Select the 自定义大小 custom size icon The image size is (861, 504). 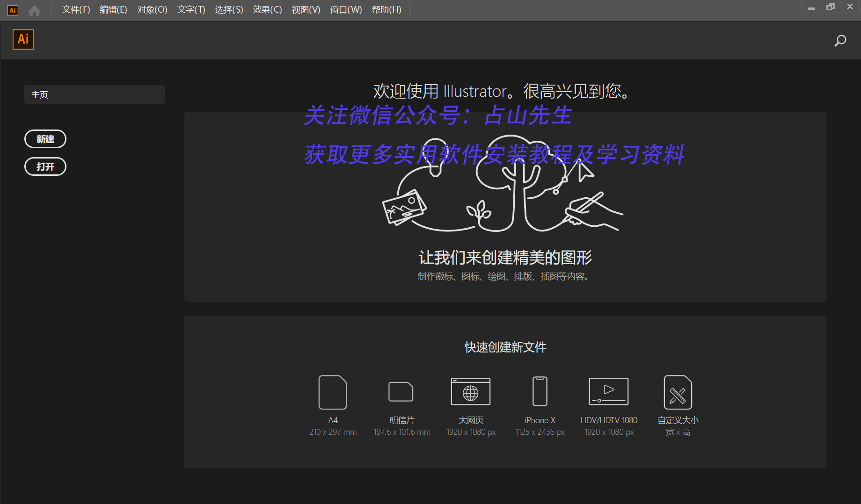(678, 393)
